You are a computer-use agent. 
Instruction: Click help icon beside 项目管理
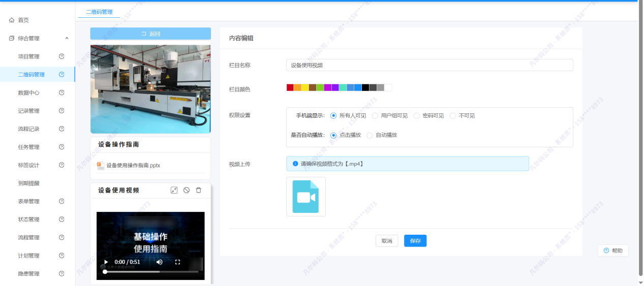point(62,56)
